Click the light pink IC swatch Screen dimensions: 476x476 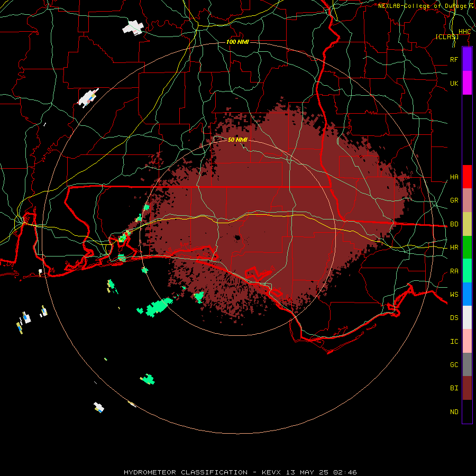[467, 341]
